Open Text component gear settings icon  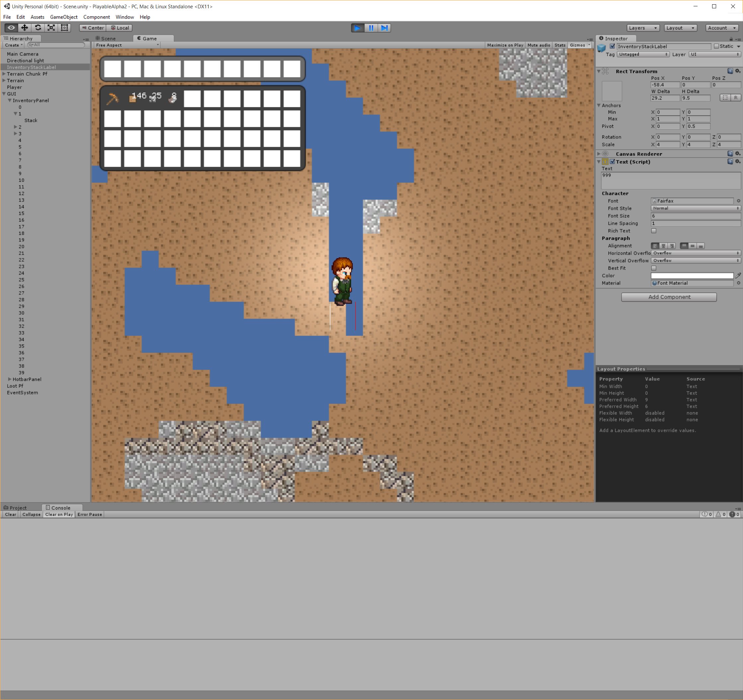click(x=737, y=161)
